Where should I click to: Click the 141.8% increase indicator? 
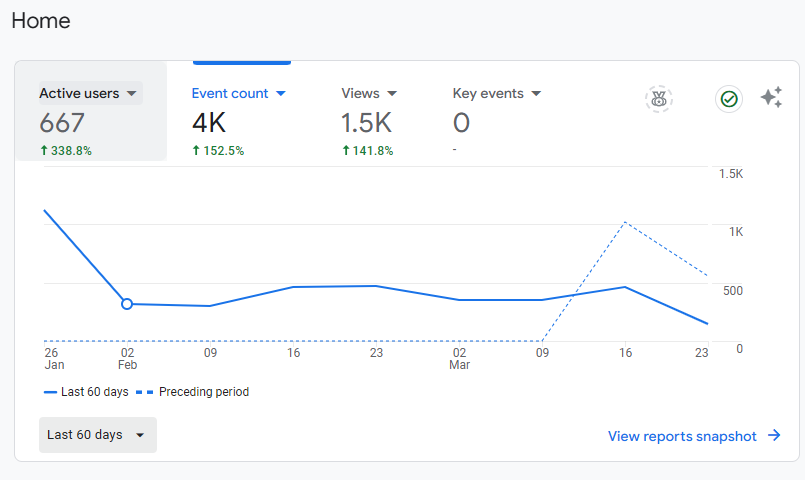click(368, 150)
